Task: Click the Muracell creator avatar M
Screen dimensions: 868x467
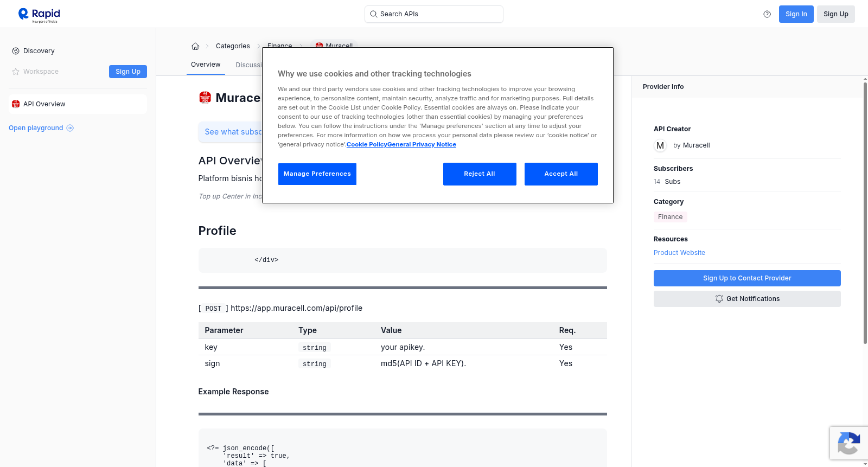Action: [660, 145]
